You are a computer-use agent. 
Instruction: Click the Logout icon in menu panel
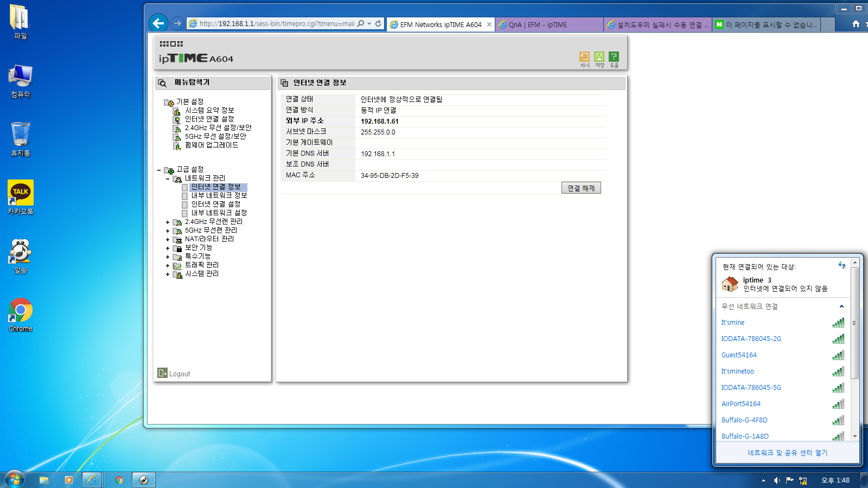point(162,373)
